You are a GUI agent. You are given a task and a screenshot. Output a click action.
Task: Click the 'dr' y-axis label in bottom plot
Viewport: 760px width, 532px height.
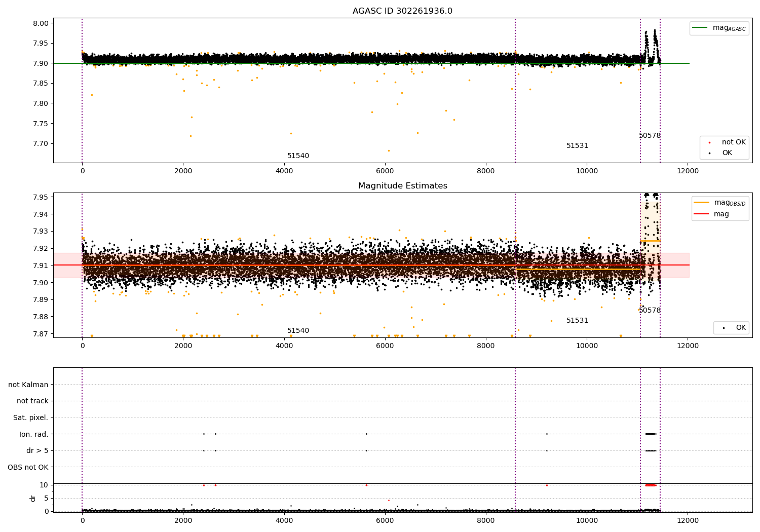(x=33, y=499)
